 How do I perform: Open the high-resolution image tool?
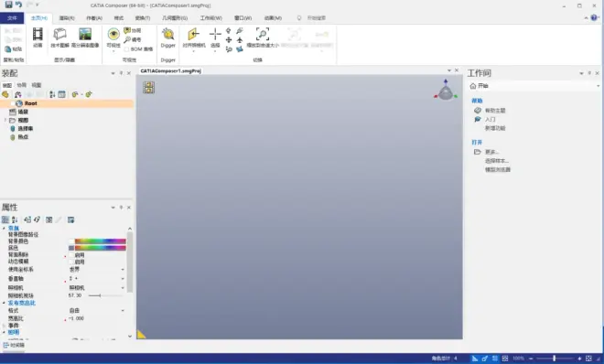pos(85,34)
